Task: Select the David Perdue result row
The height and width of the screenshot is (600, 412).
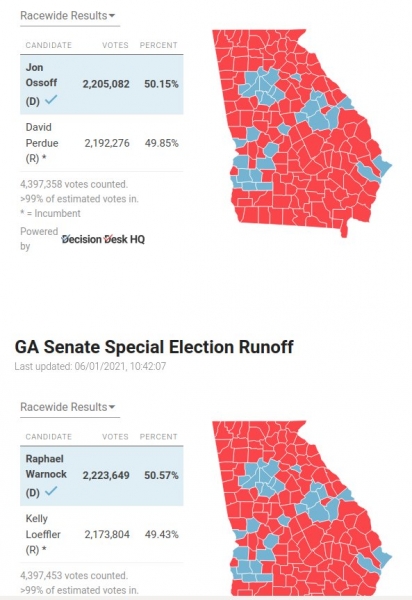Action: (102, 143)
